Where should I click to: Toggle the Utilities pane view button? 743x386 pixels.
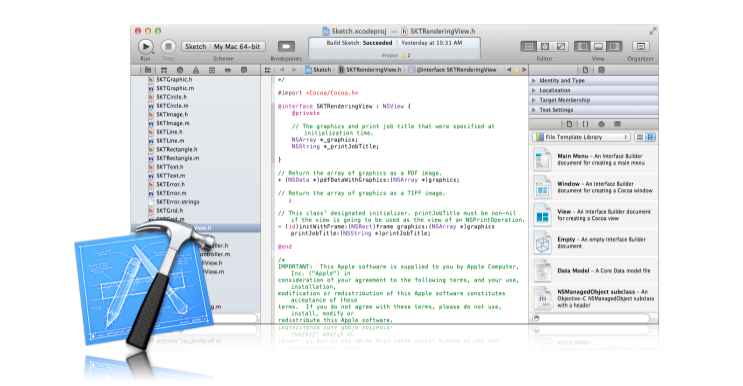tap(615, 46)
